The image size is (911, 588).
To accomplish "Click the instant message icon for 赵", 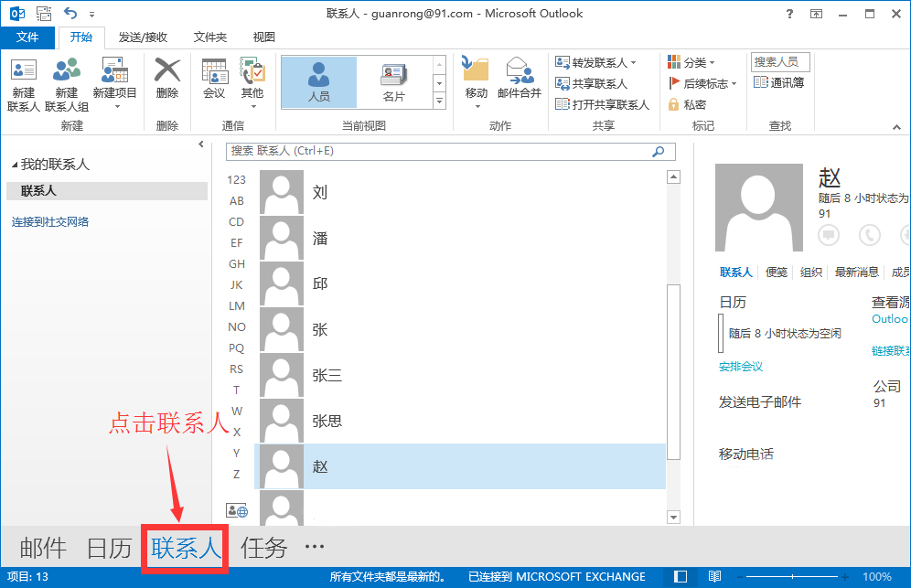I will (829, 235).
